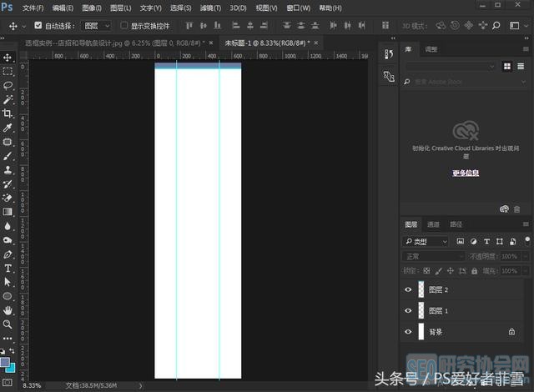Select the Pen tool
The height and width of the screenshot is (392, 534).
point(8,254)
